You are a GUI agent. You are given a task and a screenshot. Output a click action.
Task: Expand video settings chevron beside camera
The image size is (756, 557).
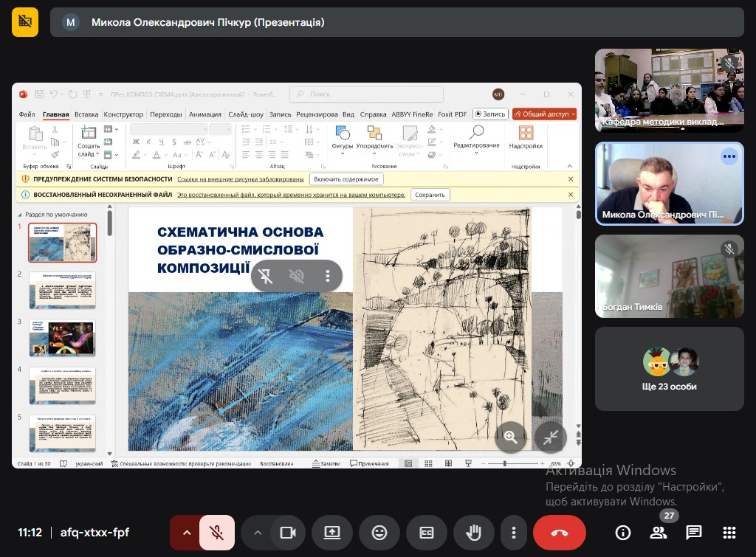click(257, 533)
